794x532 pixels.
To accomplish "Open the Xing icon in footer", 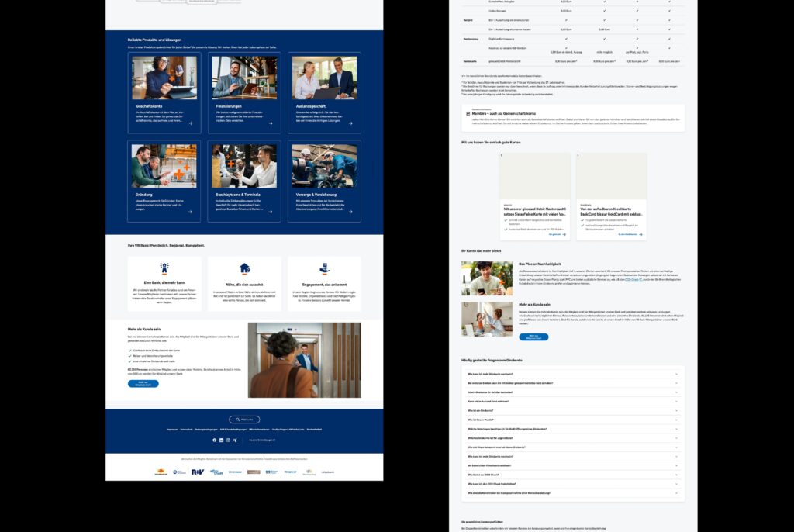I will (x=235, y=440).
